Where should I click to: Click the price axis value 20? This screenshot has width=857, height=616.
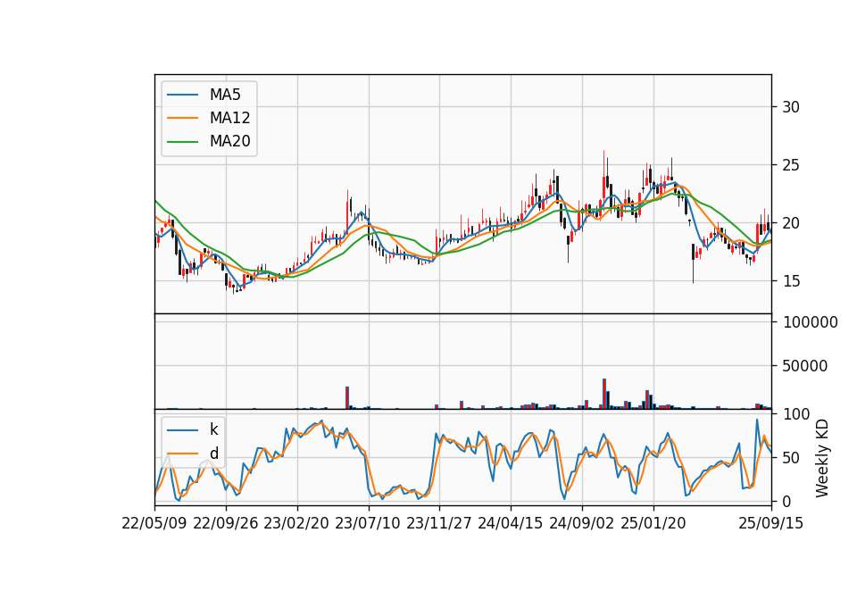coord(791,223)
